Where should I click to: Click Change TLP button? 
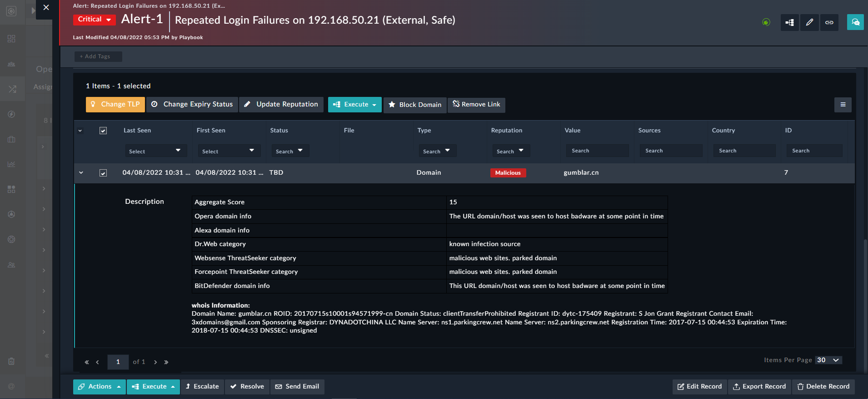point(115,105)
